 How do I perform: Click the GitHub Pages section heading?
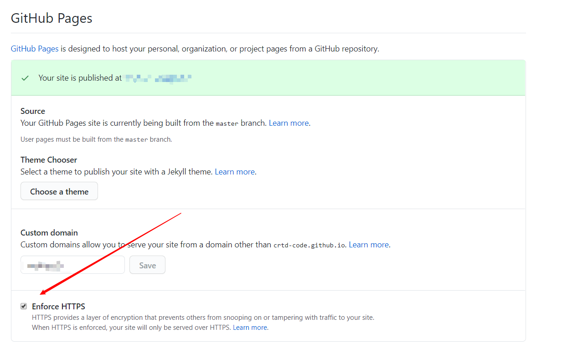click(52, 18)
